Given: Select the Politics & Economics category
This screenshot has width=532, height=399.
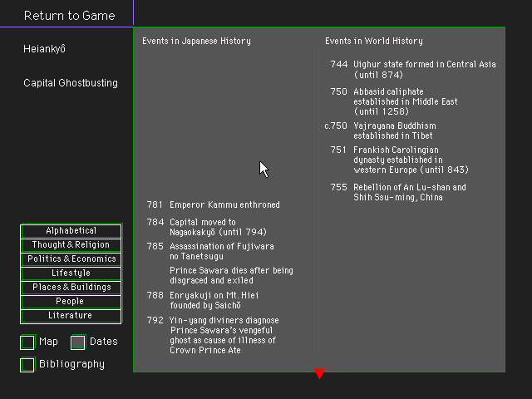Looking at the screenshot, I should [71, 259].
